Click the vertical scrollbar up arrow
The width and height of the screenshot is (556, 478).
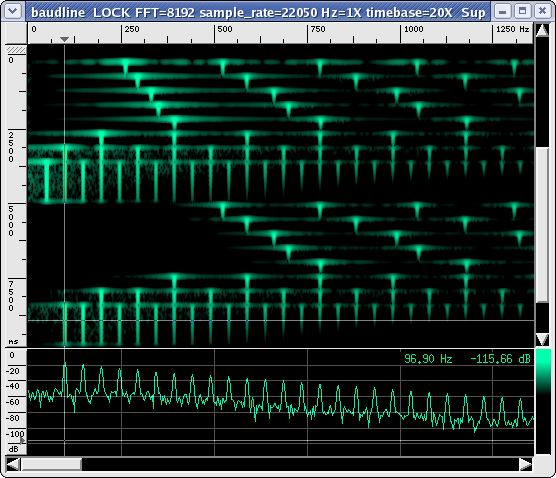(x=542, y=30)
